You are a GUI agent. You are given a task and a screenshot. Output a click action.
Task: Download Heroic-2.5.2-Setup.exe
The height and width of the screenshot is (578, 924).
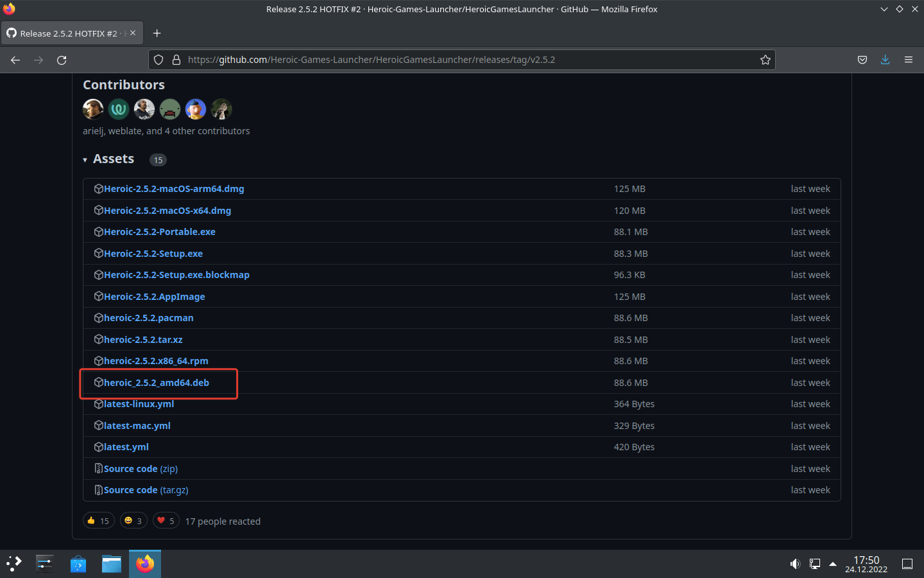tap(153, 254)
